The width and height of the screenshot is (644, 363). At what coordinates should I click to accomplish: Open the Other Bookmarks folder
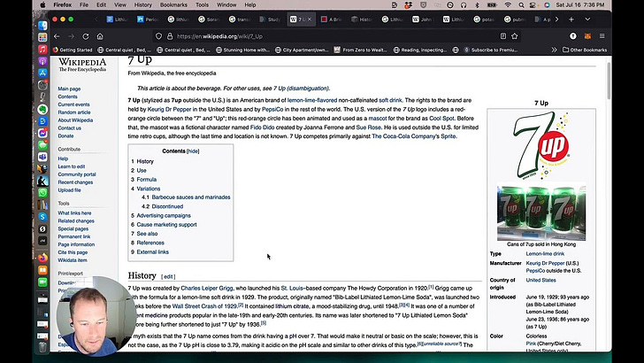tap(585, 50)
